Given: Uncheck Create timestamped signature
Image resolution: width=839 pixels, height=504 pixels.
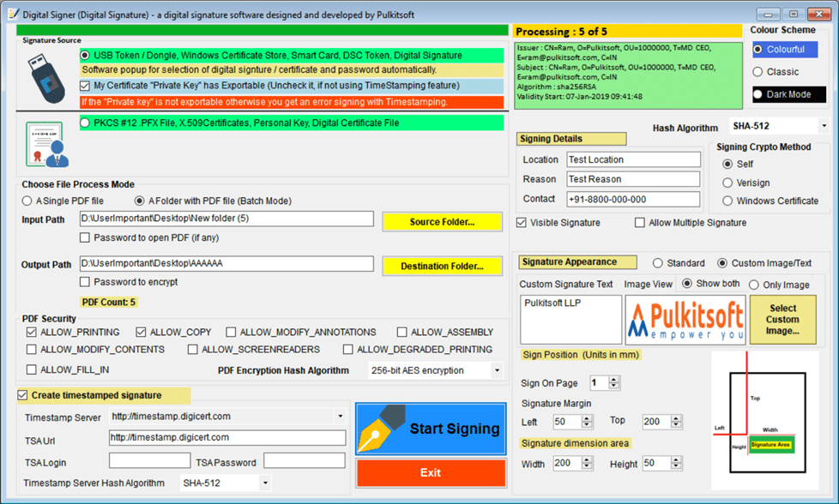Looking at the screenshot, I should 22,395.
